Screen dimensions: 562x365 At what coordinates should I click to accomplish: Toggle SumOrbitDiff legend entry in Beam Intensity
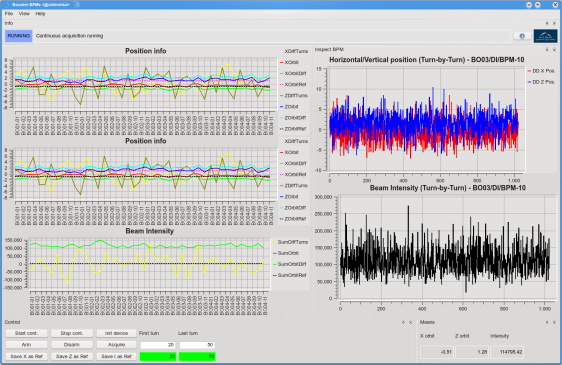tap(290, 264)
